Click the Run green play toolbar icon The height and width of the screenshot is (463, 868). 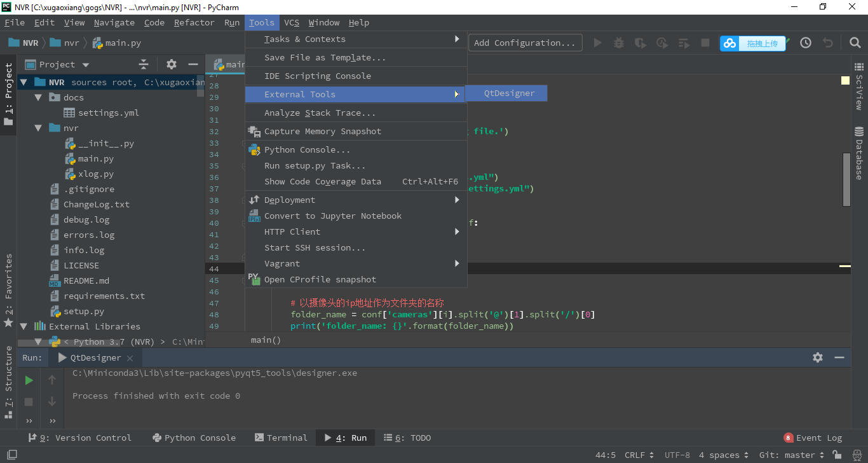597,43
